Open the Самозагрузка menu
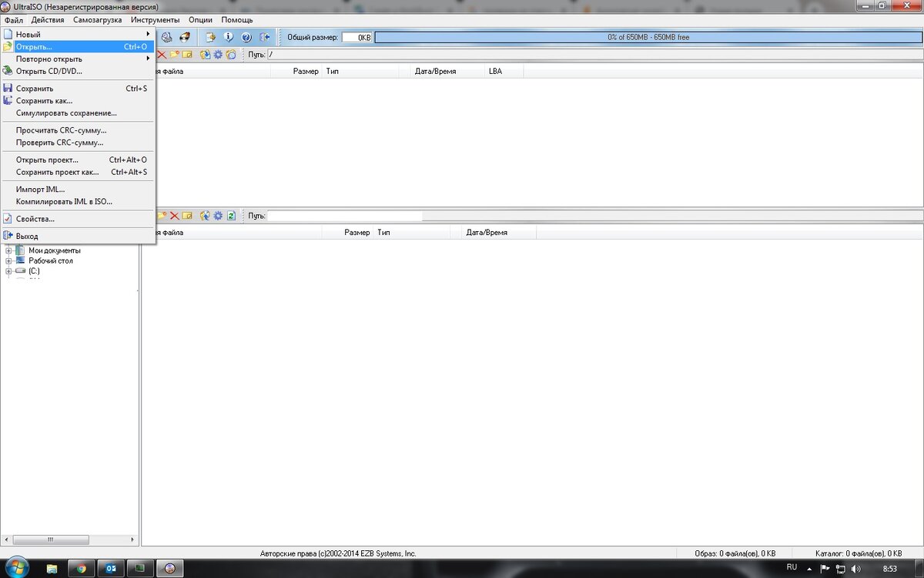This screenshot has height=578, width=924. [x=98, y=19]
